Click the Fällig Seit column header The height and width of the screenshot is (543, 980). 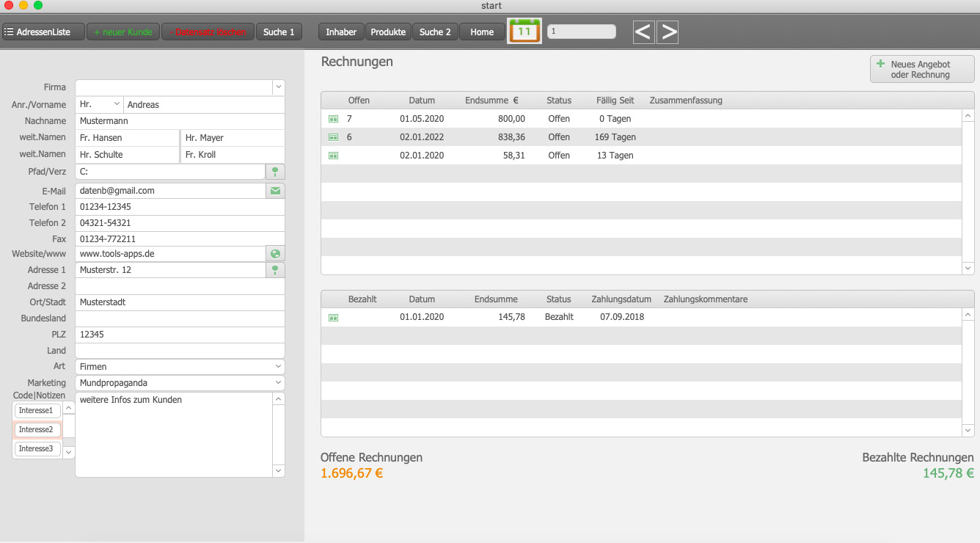[615, 101]
